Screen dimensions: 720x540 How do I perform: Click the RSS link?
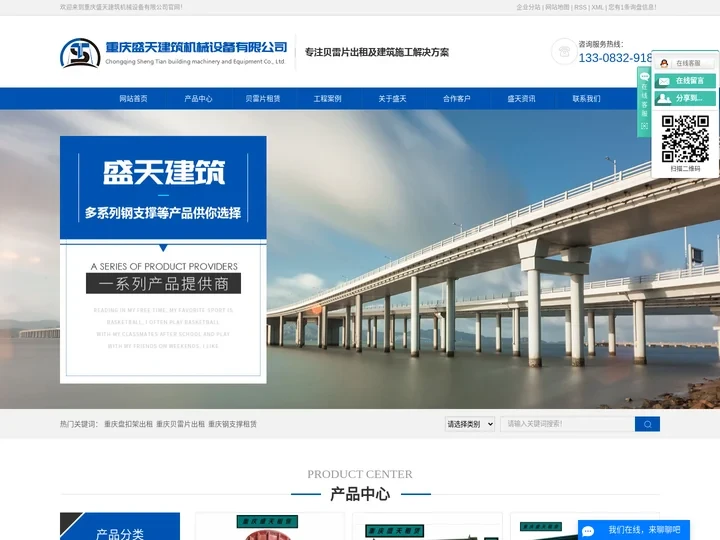click(x=580, y=7)
